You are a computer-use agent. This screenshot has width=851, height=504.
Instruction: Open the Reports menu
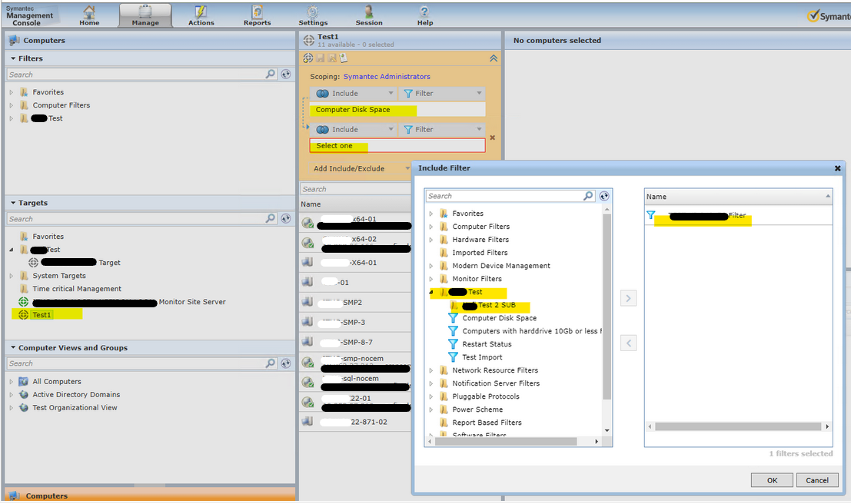pos(257,15)
